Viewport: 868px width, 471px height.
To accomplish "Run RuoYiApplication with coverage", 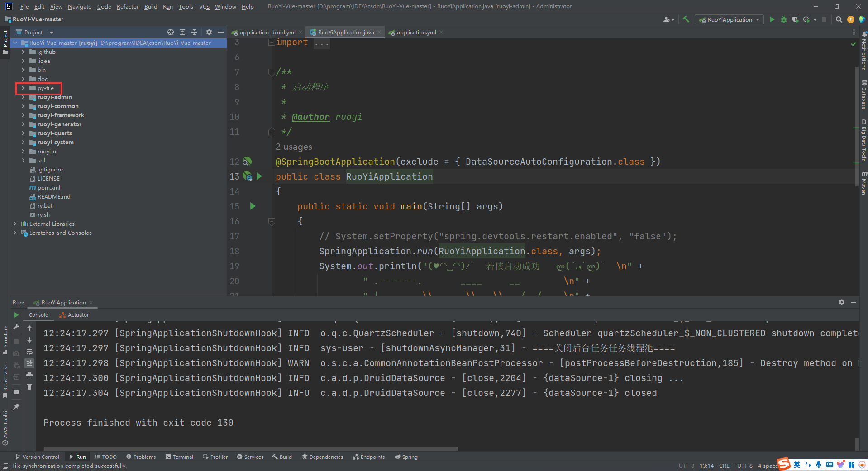I will (795, 19).
